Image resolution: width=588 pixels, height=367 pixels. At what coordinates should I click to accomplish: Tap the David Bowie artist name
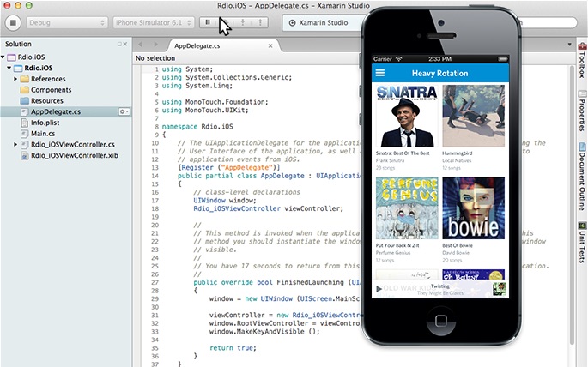point(456,253)
